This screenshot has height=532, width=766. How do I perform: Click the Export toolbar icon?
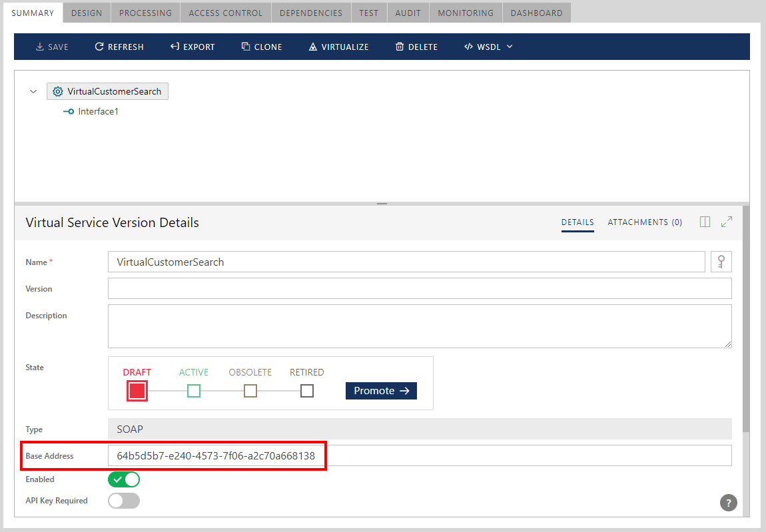coord(175,47)
